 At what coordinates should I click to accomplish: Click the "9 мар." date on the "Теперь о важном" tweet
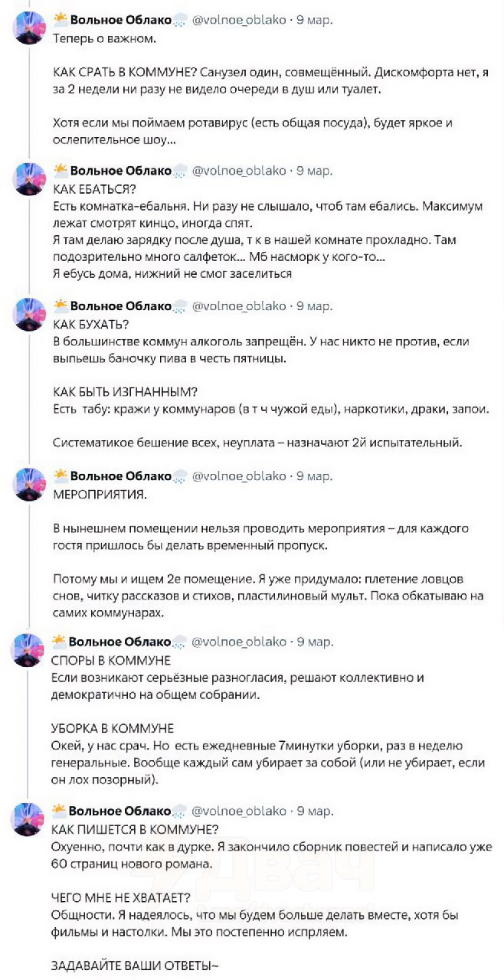[x=314, y=20]
